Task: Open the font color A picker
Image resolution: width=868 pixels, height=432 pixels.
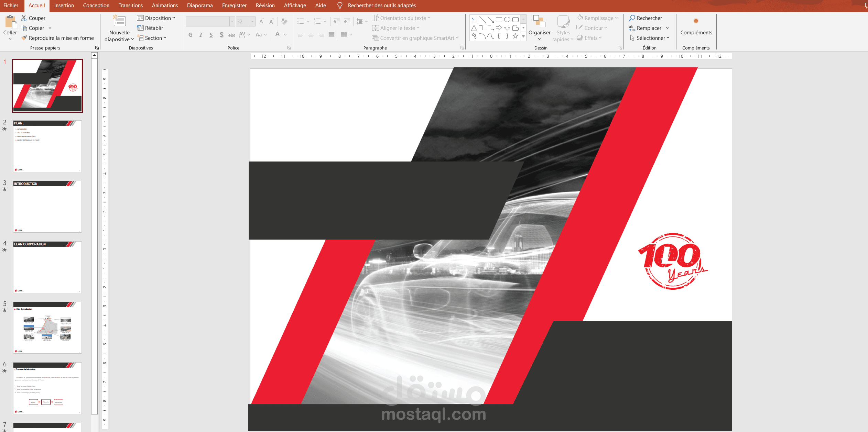Action: [x=278, y=35]
